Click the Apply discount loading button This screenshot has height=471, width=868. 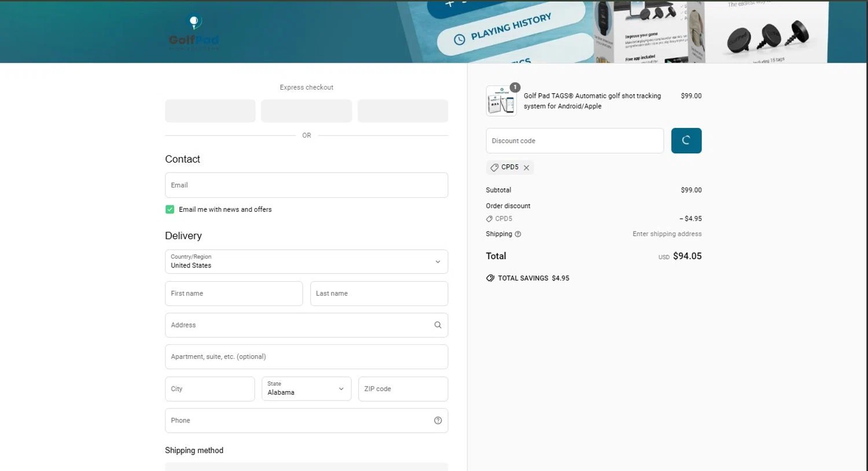click(686, 141)
